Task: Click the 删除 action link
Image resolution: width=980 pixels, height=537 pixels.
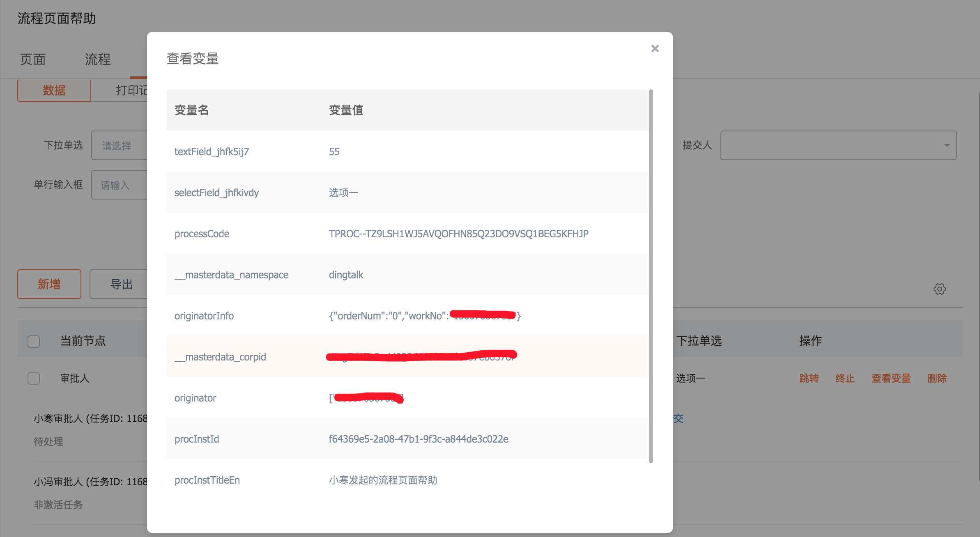Action: coord(937,378)
